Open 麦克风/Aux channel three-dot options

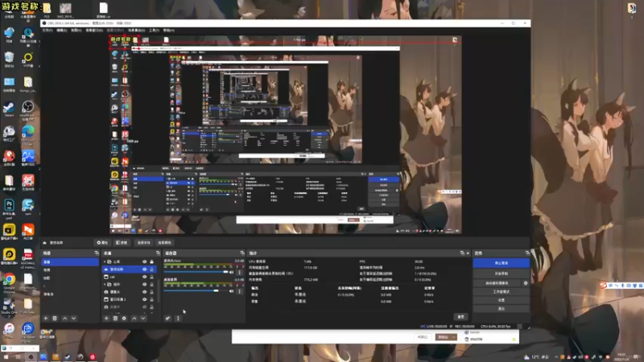240,272
